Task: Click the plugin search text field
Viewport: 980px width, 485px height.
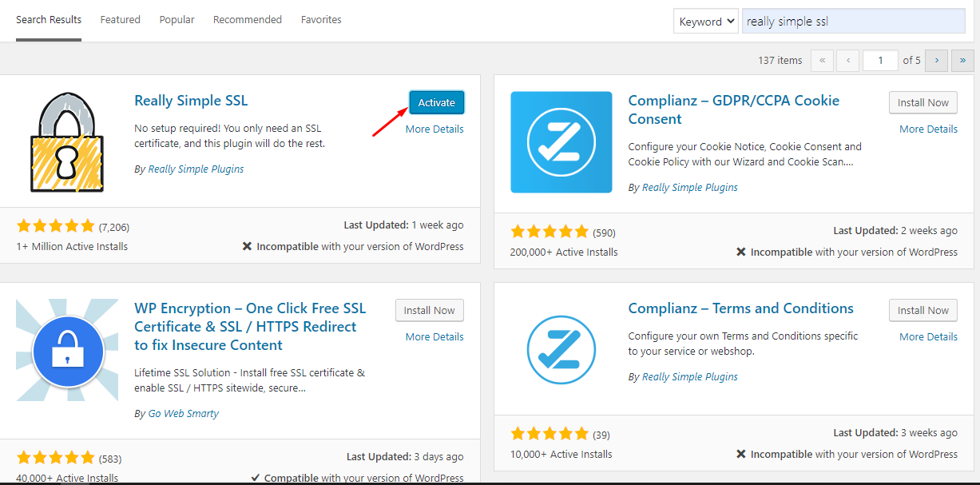Action: coord(853,22)
